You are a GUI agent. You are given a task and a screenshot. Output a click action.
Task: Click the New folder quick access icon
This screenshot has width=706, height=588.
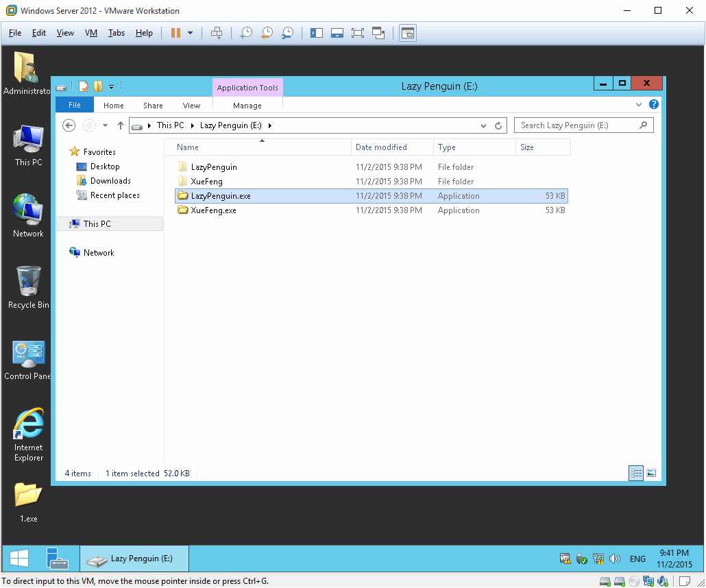98,86
